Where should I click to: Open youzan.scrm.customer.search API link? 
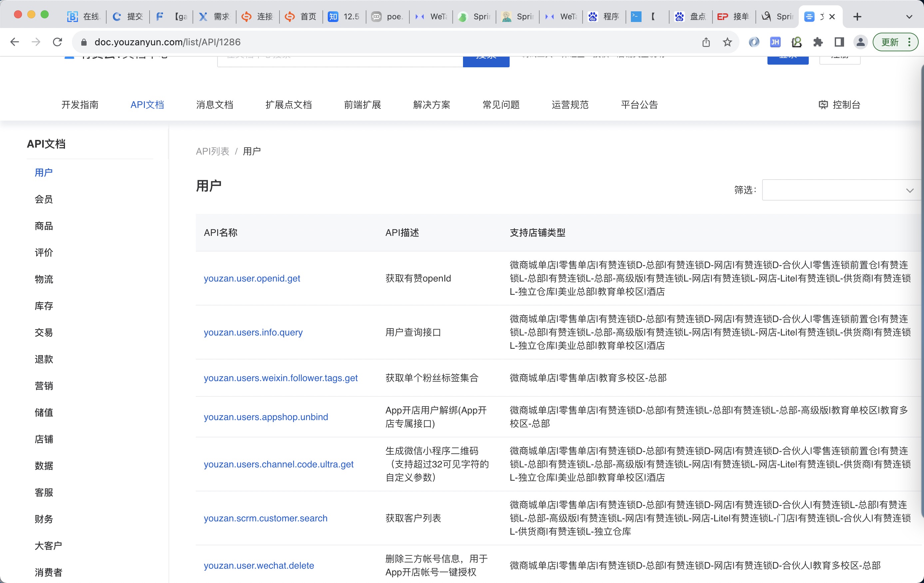point(265,518)
